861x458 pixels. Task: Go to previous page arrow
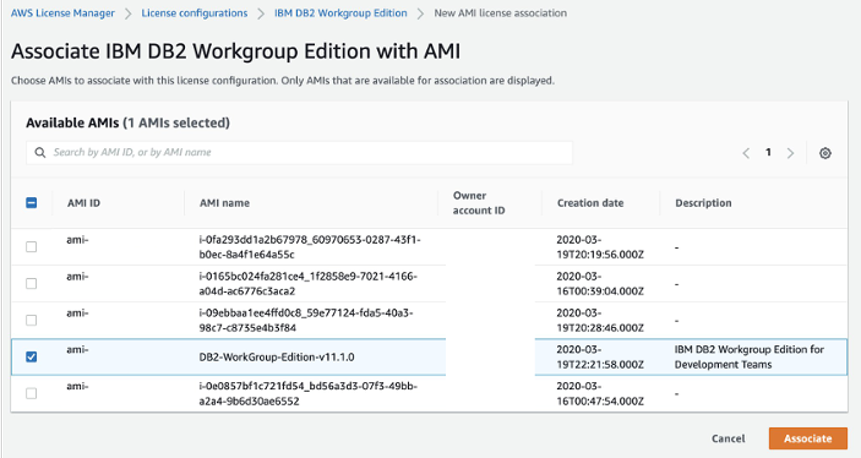pyautogui.click(x=746, y=153)
